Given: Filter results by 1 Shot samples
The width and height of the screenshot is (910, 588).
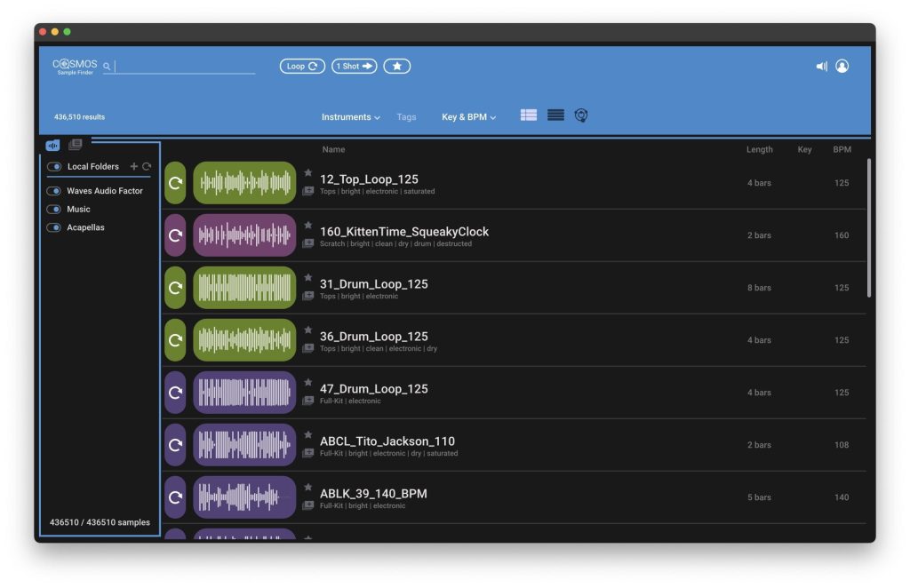Looking at the screenshot, I should pos(354,66).
